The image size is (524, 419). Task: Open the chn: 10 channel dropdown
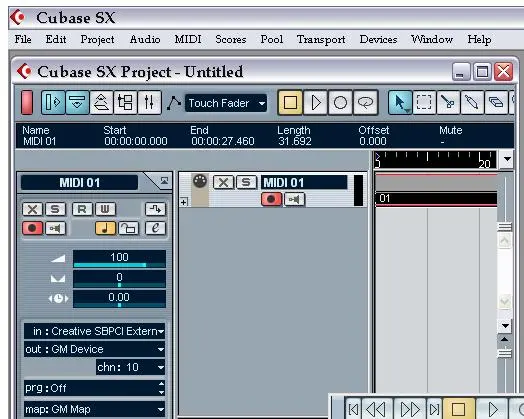tap(131, 367)
